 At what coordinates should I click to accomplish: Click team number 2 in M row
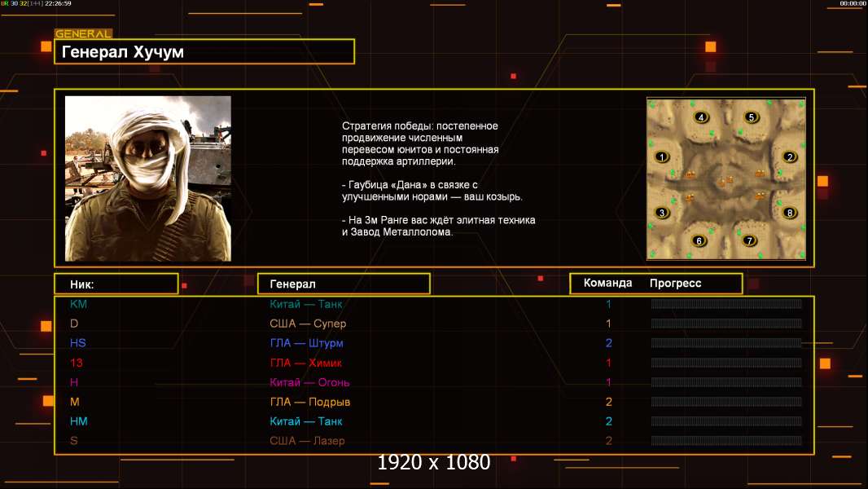[608, 402]
